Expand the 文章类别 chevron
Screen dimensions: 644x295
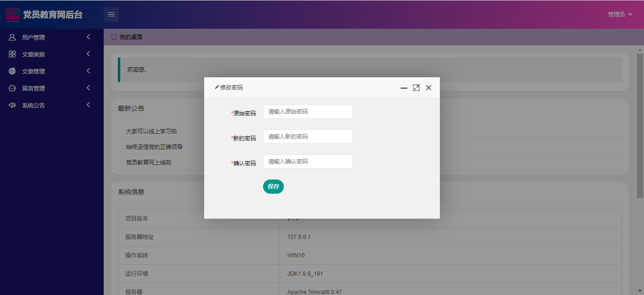(x=88, y=54)
